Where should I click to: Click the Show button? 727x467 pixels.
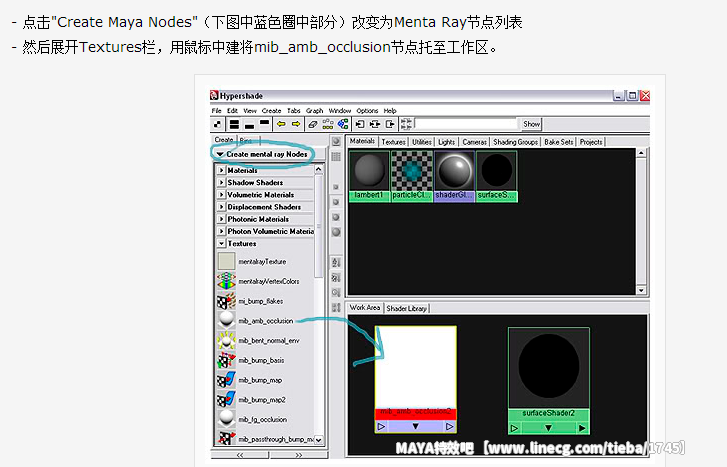click(531, 124)
